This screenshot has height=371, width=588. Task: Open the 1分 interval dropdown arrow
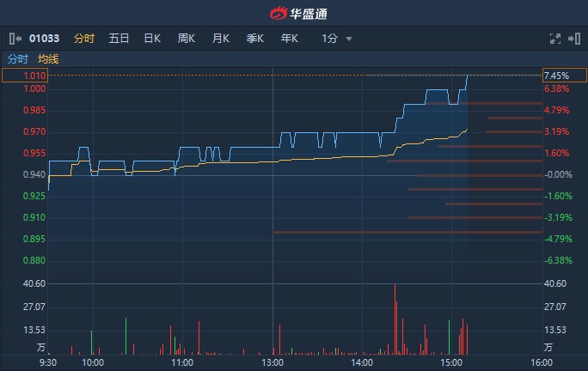pos(349,39)
